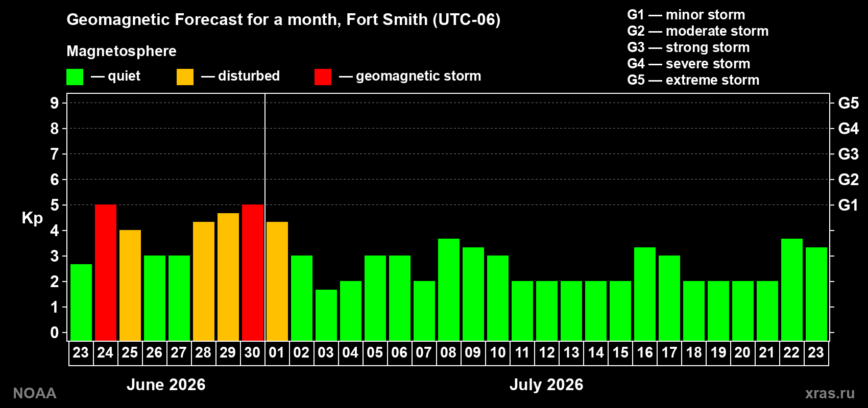
Task: Click the 'July 2026' month label
Action: pos(546,385)
